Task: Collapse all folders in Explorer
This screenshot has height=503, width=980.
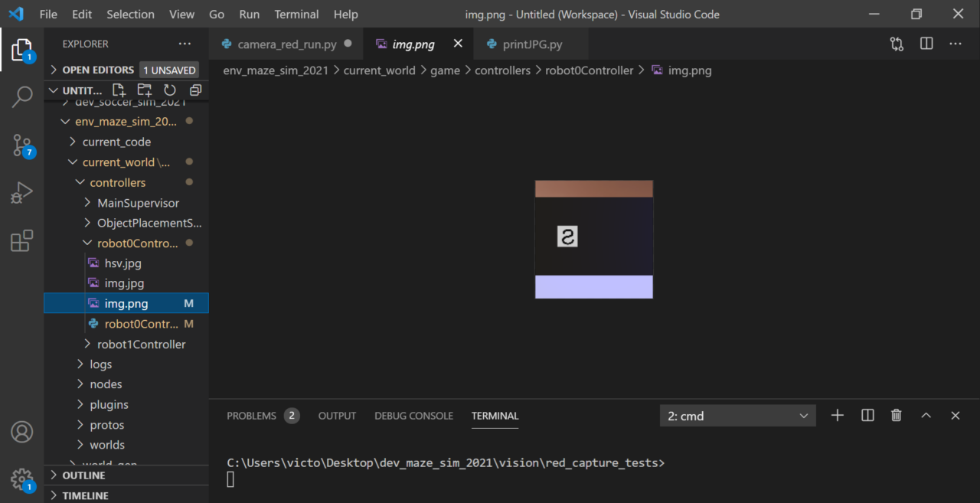Action: pos(195,90)
